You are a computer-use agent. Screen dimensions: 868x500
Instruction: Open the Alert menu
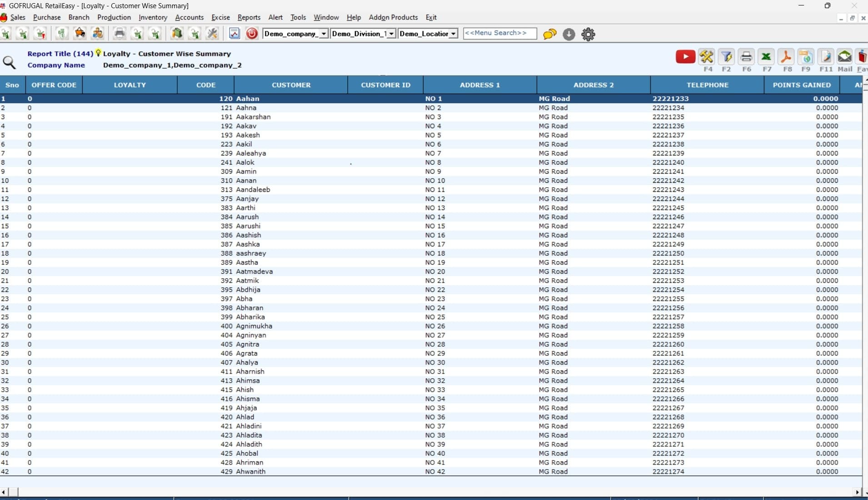275,17
